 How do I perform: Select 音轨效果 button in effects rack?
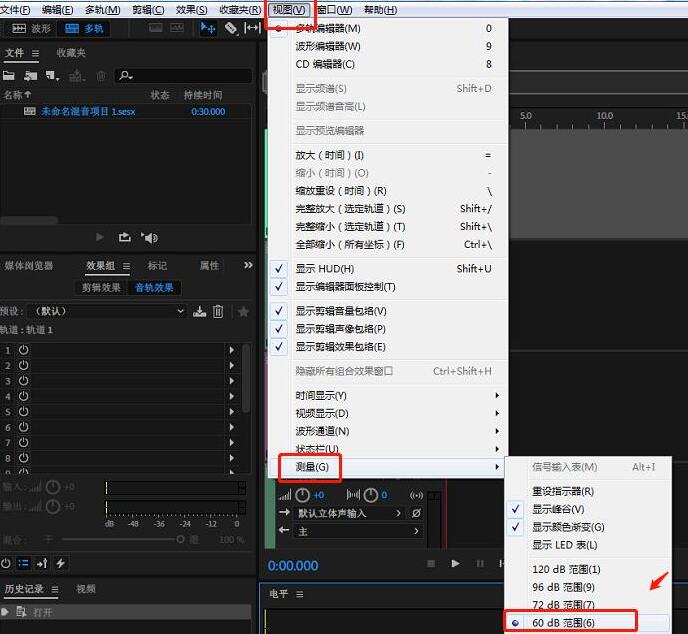coord(154,288)
